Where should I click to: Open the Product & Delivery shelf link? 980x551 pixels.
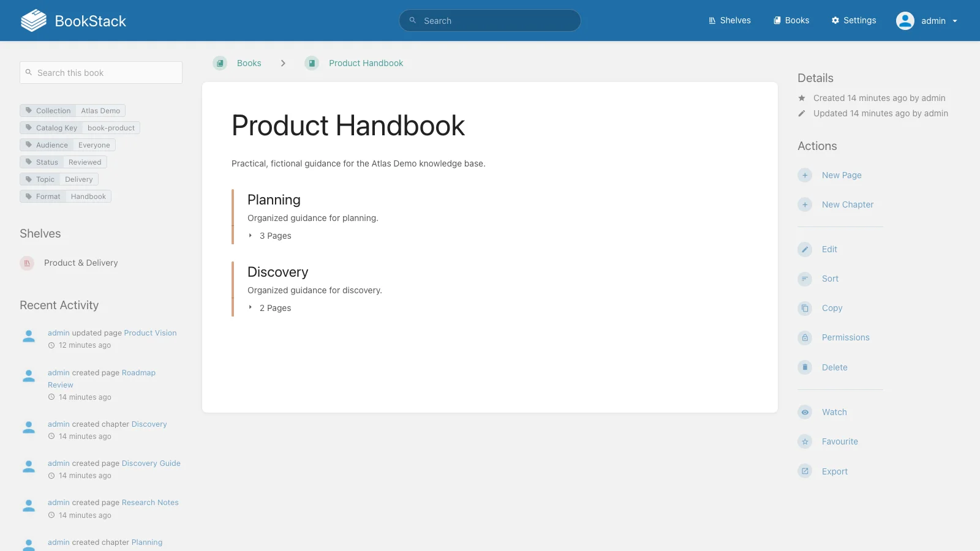[x=81, y=263]
